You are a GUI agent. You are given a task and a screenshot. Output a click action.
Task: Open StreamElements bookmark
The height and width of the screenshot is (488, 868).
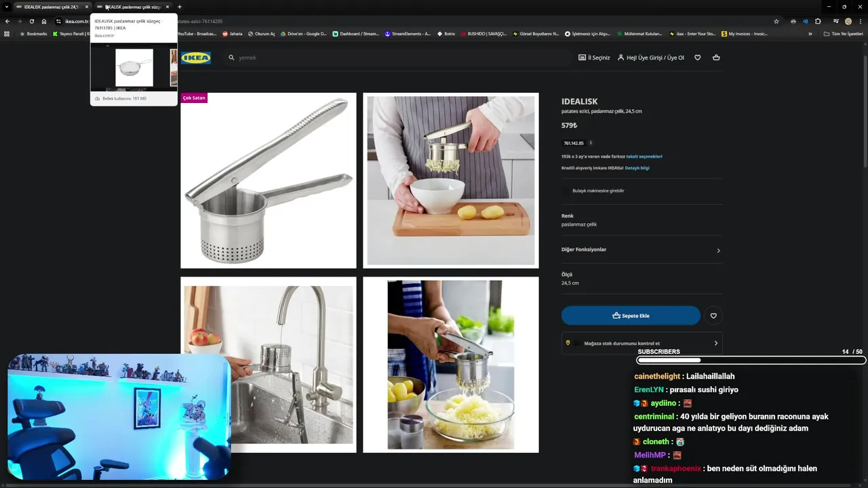[408, 33]
